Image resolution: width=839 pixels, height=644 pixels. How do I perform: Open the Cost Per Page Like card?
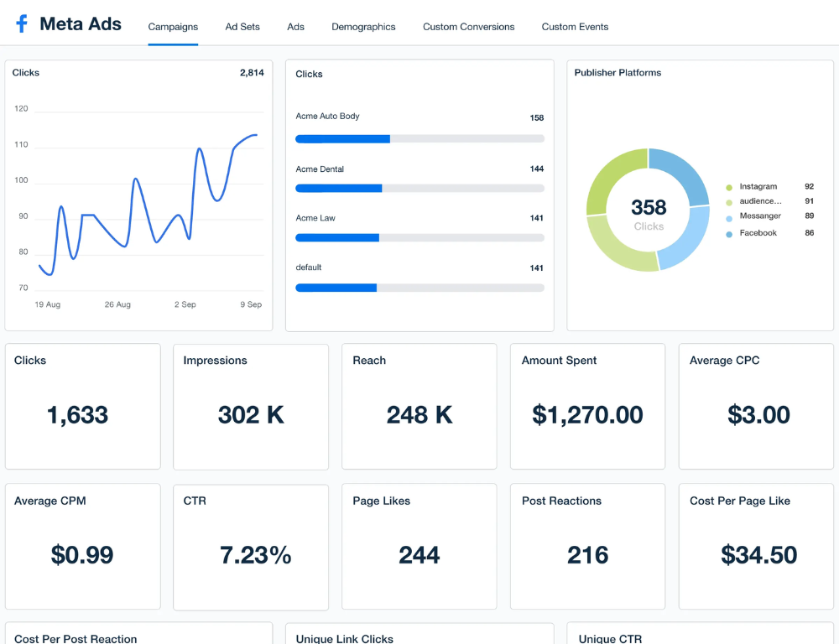756,546
